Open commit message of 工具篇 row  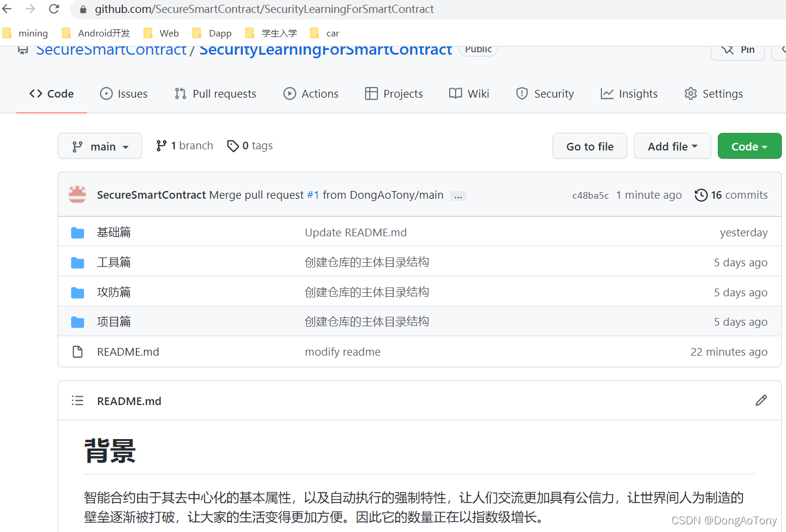(367, 262)
